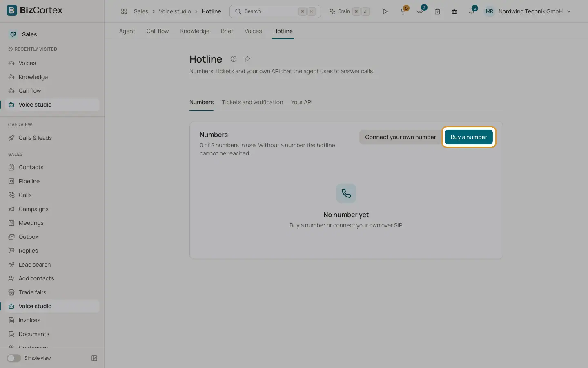This screenshot has height=368, width=588.
Task: Open Contacts in the sidebar
Action: pos(52,167)
